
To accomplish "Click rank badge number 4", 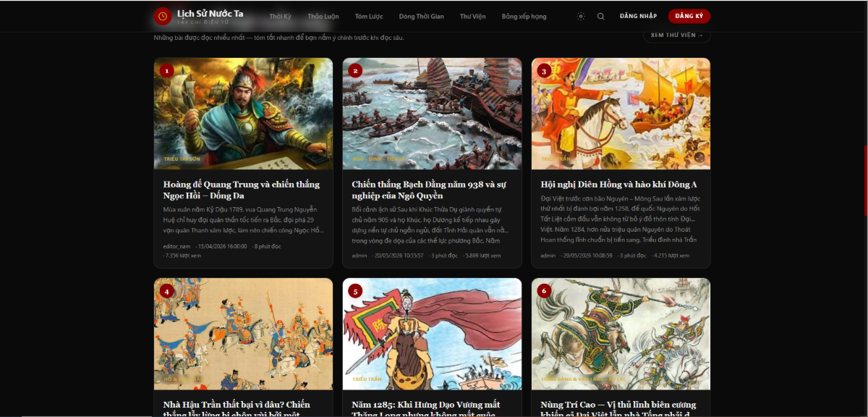I will [167, 291].
